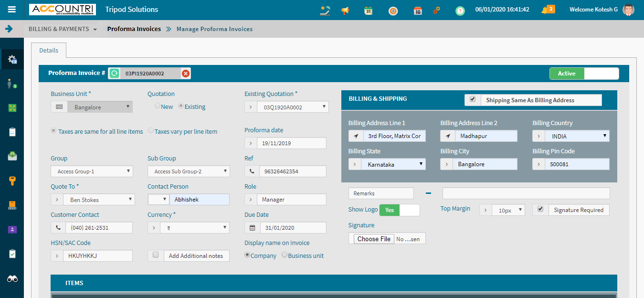Open the beach vacation leave icon
The height and width of the screenshot is (298, 644).
click(x=325, y=10)
